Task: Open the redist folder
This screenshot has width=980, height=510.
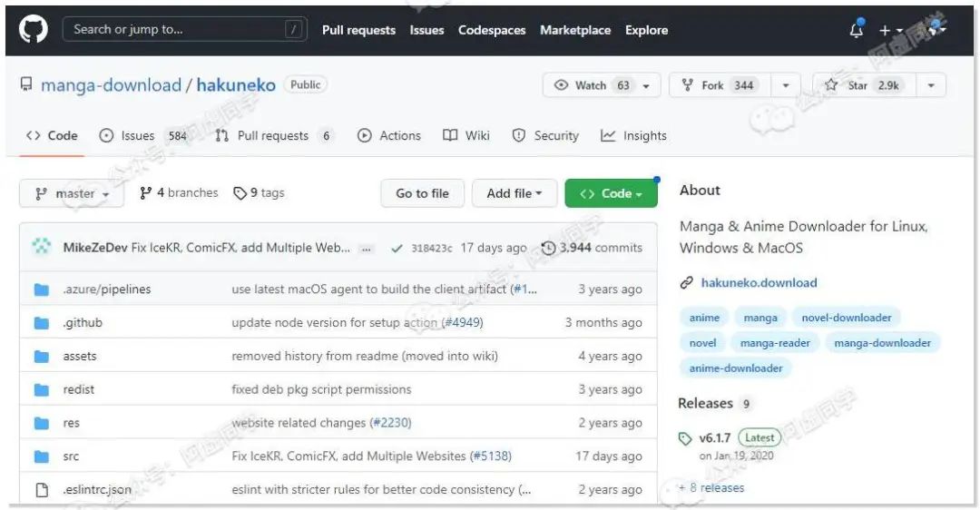Action: (79, 389)
